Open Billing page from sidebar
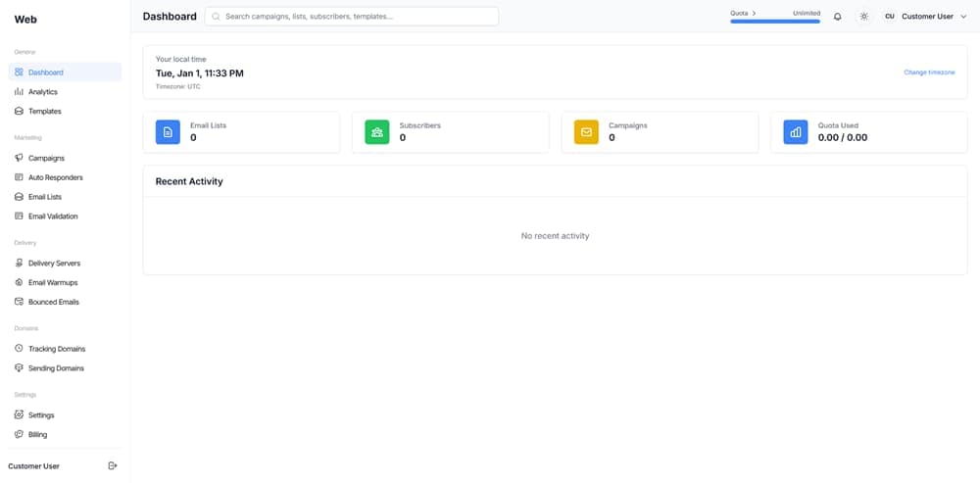The width and height of the screenshot is (980, 483). [37, 434]
